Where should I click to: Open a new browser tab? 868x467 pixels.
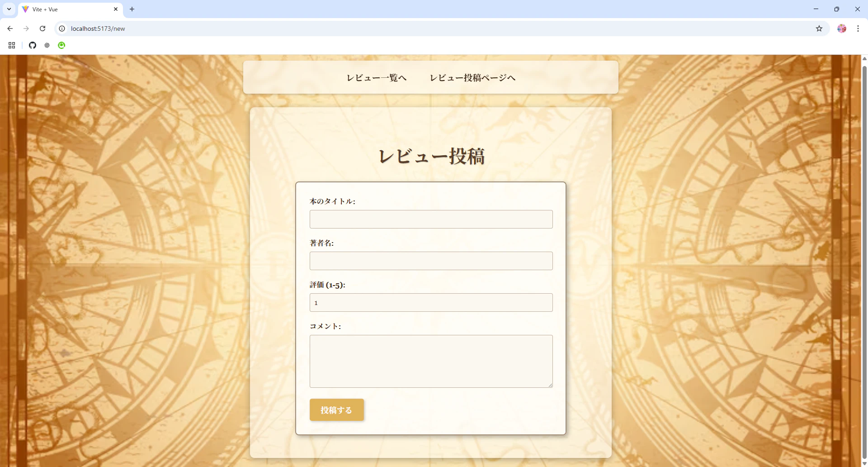point(132,9)
